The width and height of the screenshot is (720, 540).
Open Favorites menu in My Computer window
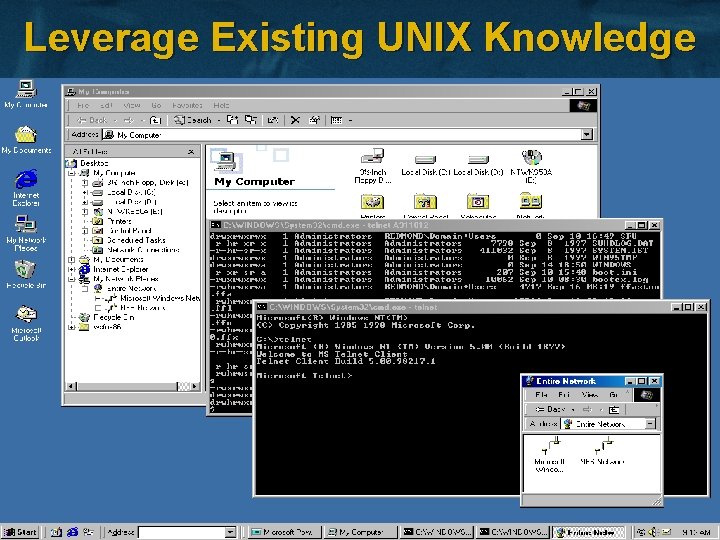(187, 105)
